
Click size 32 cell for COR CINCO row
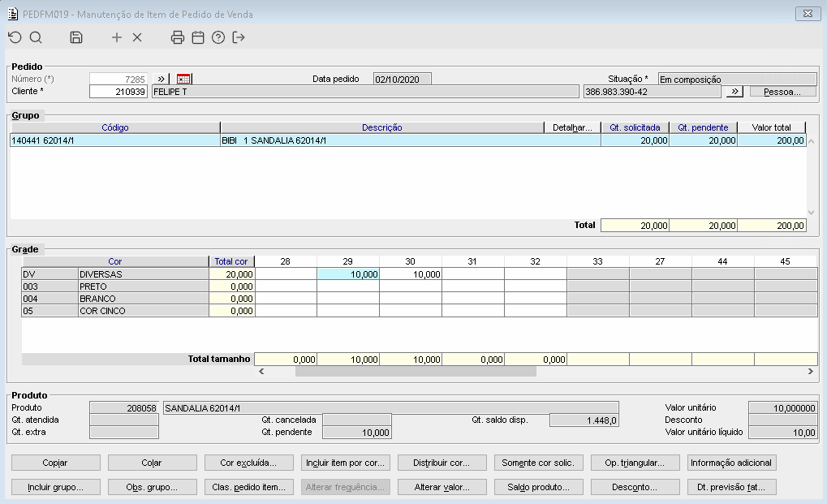[536, 311]
